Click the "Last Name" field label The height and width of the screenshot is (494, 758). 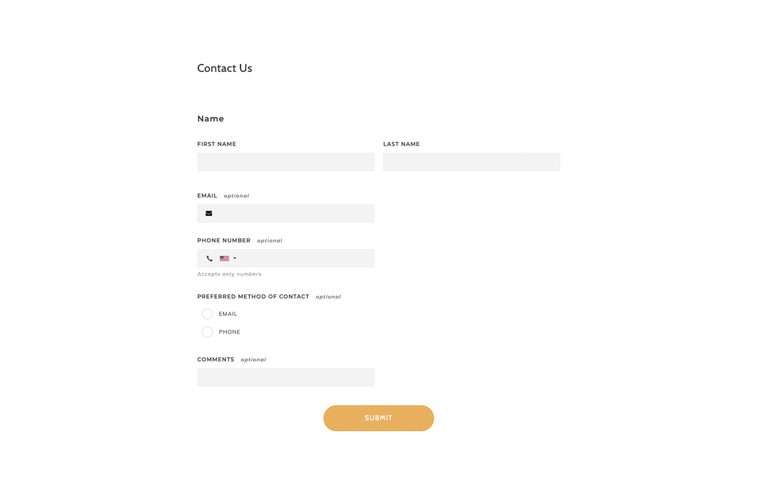click(x=401, y=144)
